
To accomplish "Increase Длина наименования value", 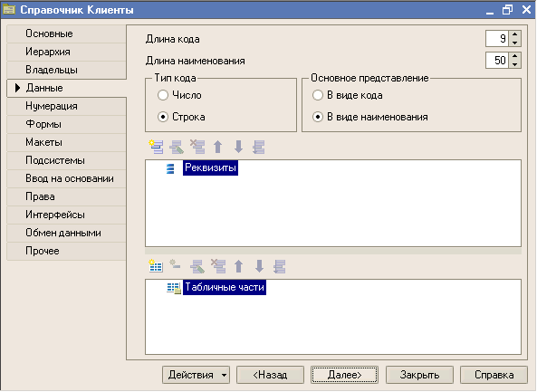I will 514,56.
